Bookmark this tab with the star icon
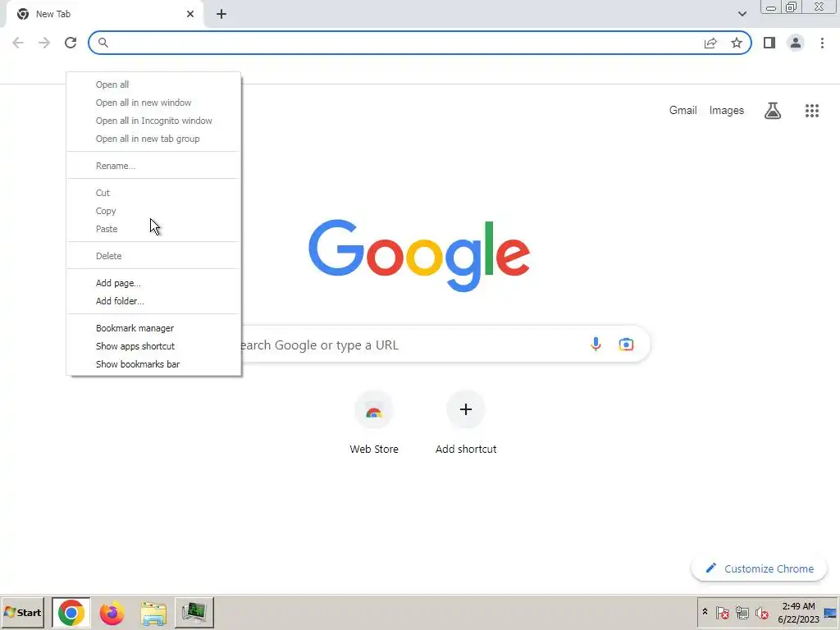Image resolution: width=840 pixels, height=630 pixels. (737, 43)
